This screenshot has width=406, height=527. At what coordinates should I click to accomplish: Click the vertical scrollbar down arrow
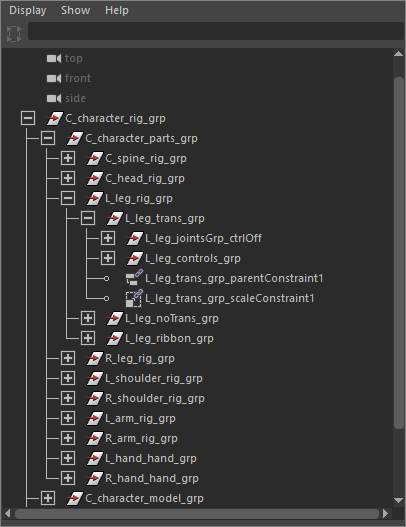click(x=399, y=500)
